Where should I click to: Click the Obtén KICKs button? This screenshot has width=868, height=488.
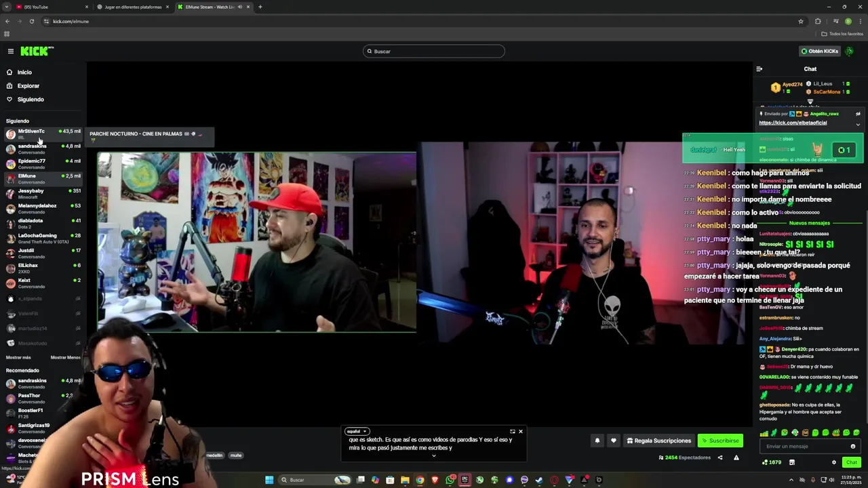tap(820, 52)
